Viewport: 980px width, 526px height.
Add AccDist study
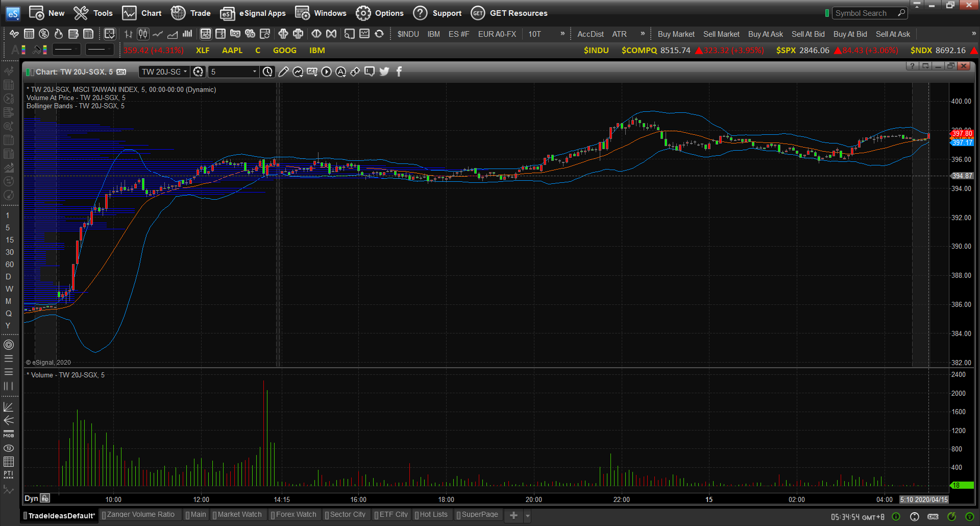591,34
